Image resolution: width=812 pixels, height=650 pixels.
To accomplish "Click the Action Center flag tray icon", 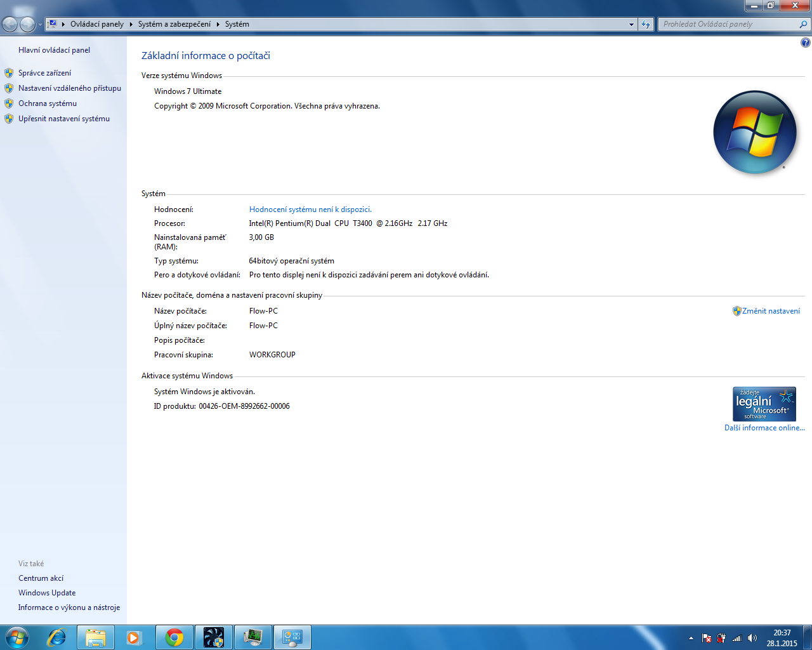I will (x=706, y=638).
